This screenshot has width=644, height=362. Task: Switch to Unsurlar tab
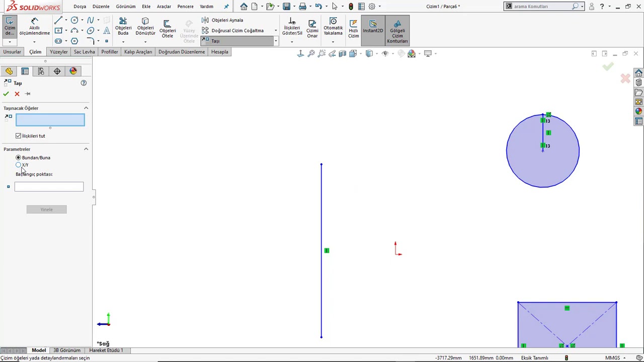(x=12, y=52)
